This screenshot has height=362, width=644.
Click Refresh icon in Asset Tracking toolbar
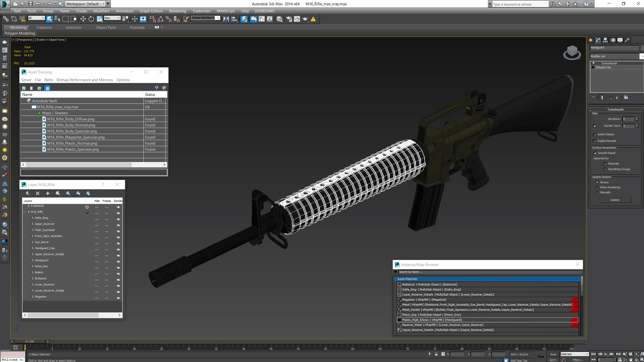[24, 88]
